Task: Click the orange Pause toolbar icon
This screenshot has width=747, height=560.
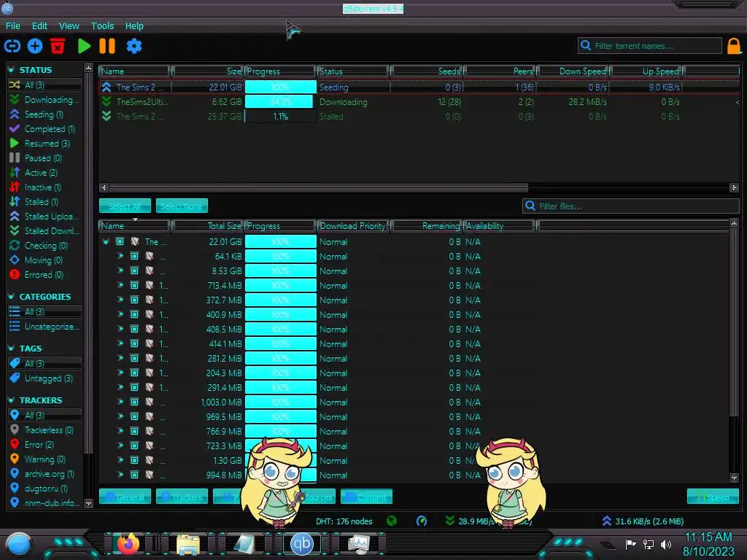Action: [x=107, y=46]
